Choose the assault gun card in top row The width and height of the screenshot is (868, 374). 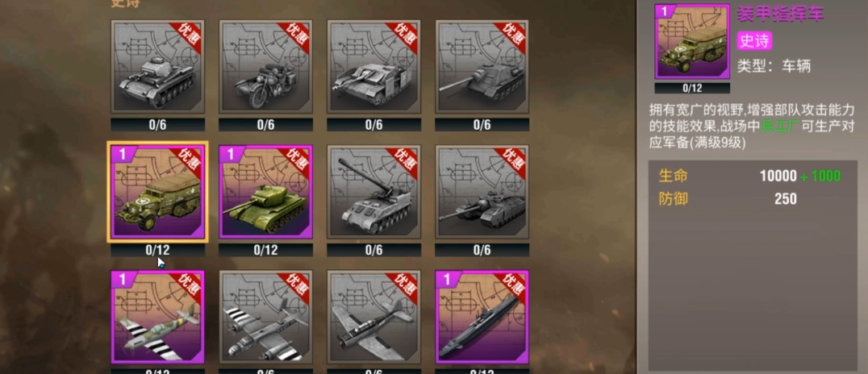[373, 66]
